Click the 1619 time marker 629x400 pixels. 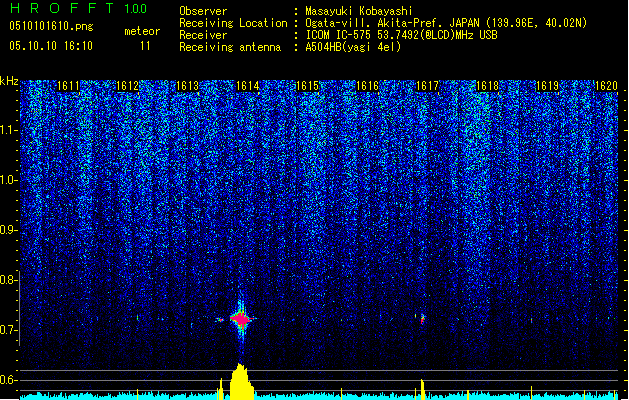click(x=547, y=86)
